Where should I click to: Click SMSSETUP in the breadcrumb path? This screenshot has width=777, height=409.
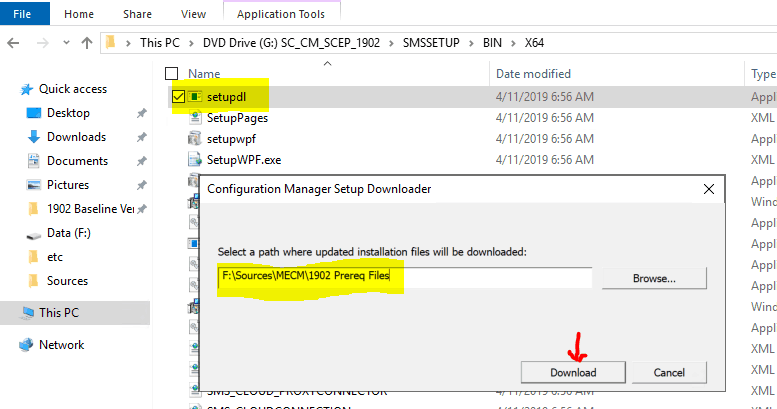coord(431,43)
